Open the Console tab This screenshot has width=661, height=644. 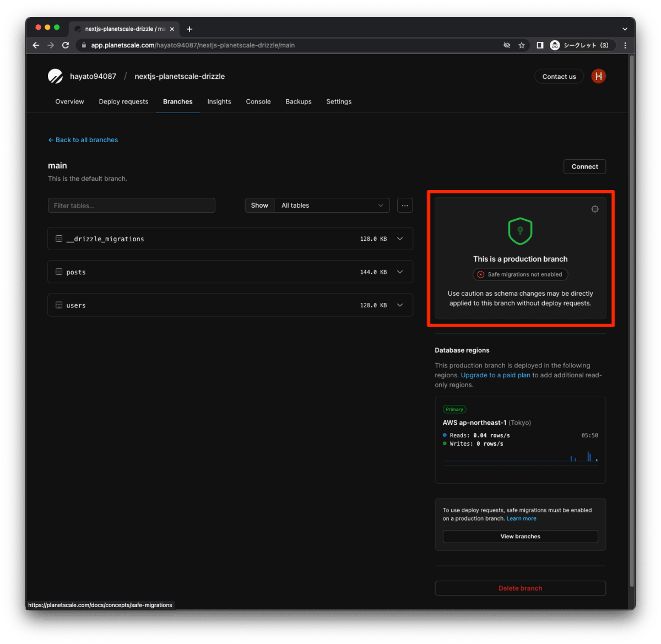click(x=258, y=101)
